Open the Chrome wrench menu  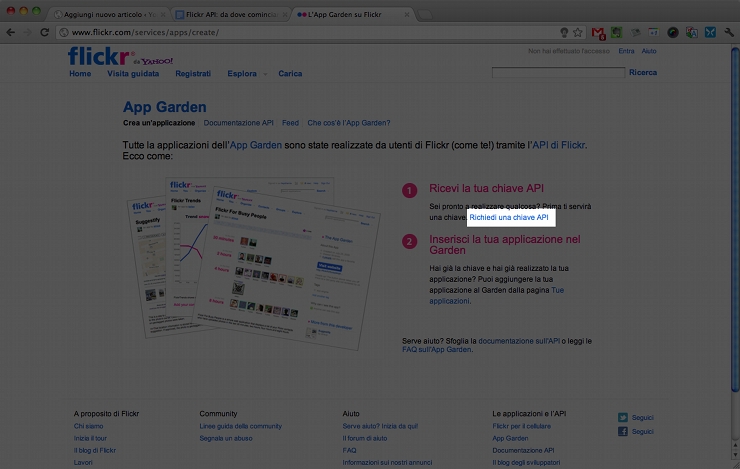tap(729, 33)
